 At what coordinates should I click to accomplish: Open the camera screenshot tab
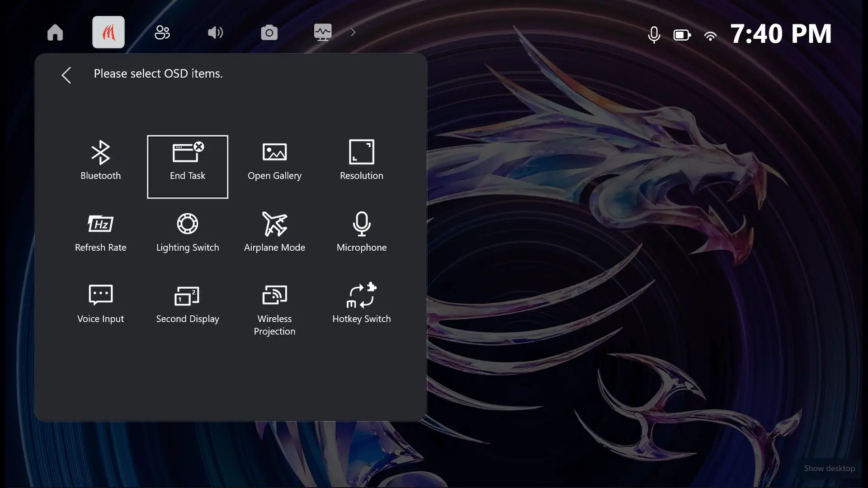pos(269,32)
